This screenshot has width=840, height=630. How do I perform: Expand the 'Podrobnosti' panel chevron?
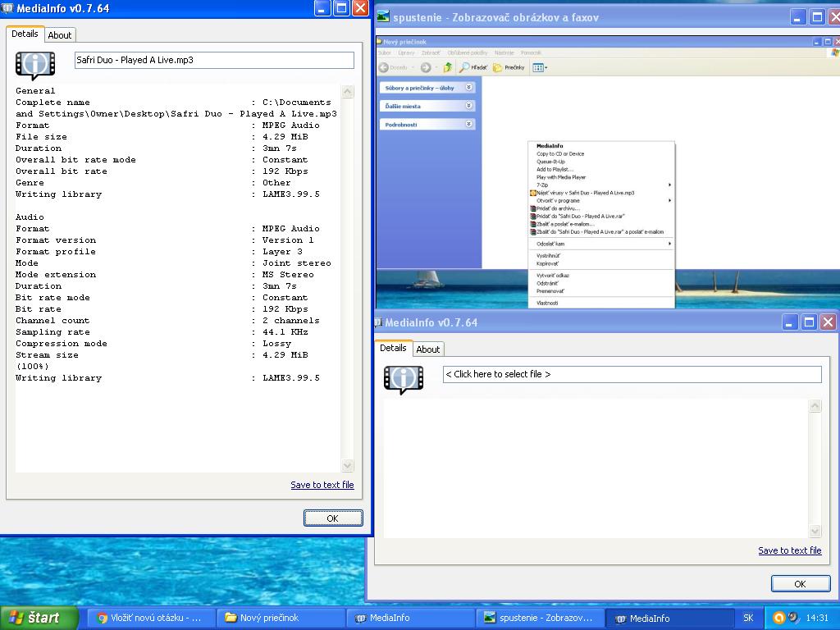pos(469,125)
